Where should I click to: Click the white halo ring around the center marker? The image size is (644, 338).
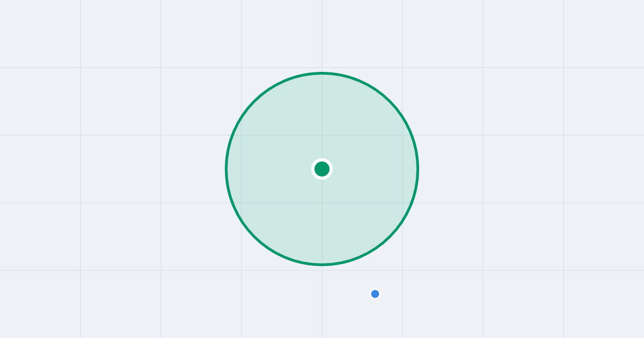[322, 160]
